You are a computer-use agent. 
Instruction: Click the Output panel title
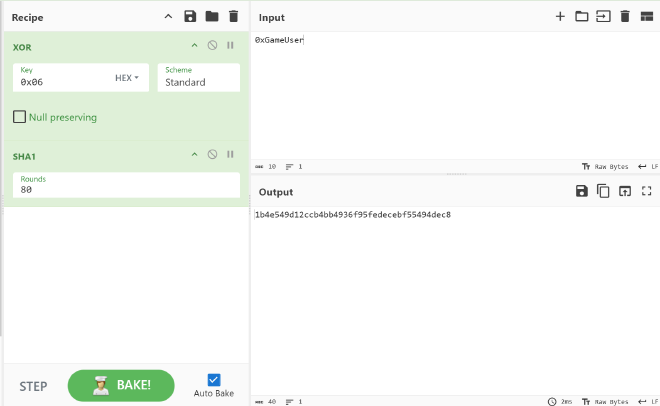[x=276, y=192]
